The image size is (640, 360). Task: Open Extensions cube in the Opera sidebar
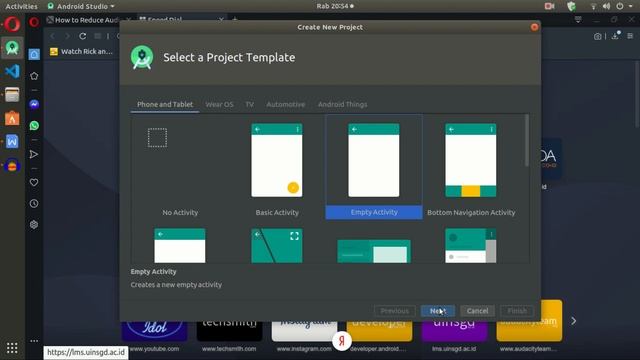tap(34, 224)
